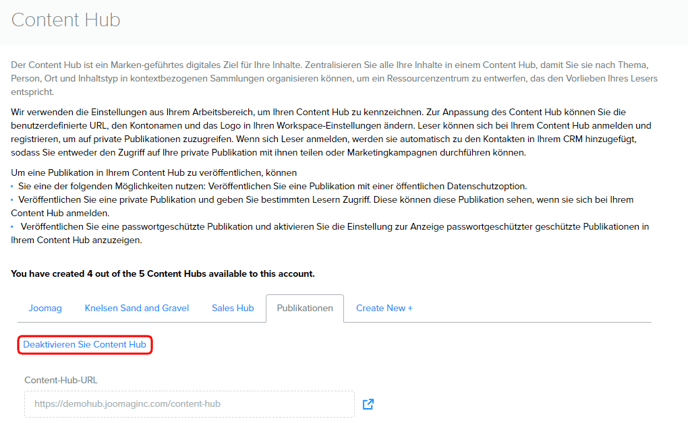Click the Deaktivieren Sie Content Hub link
The width and height of the screenshot is (688, 423).
click(x=85, y=344)
